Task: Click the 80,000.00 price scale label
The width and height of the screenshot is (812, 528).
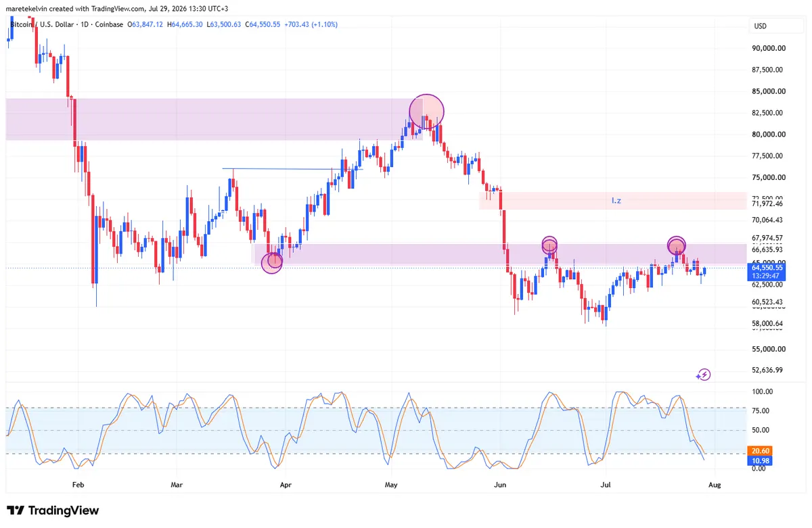Action: 768,134
